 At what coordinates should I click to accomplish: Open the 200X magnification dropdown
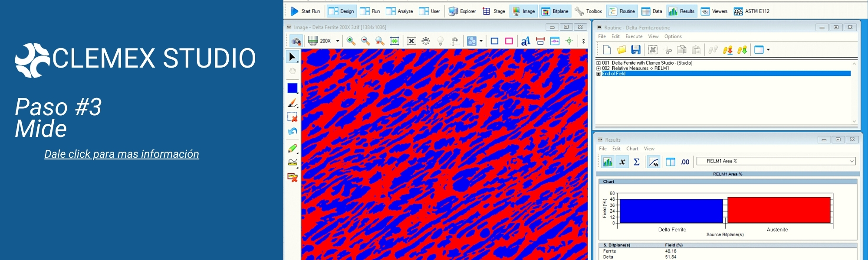pos(338,41)
